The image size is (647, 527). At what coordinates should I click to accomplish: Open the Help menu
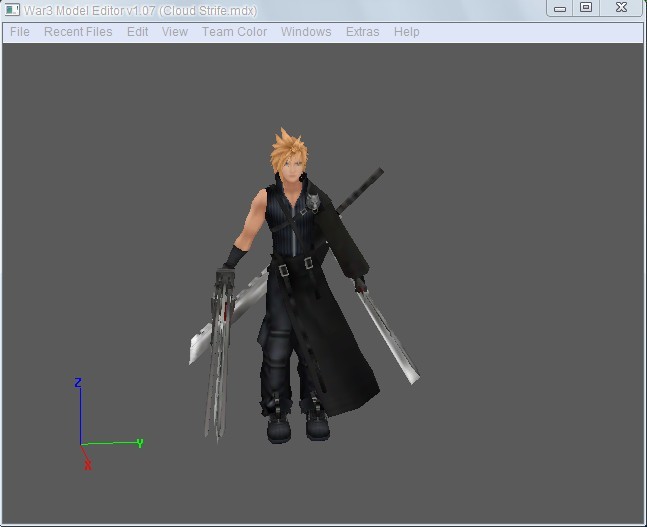point(406,32)
